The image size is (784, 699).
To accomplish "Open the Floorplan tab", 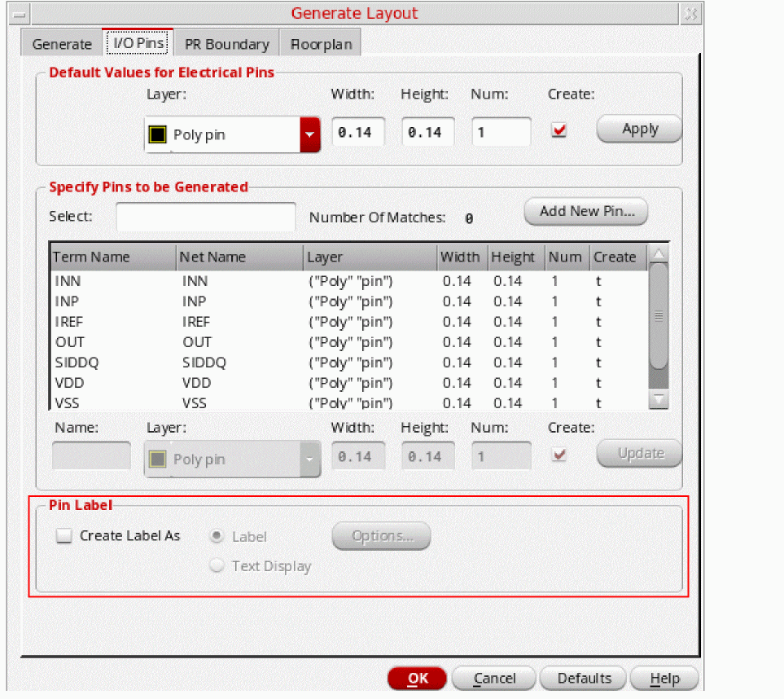I will pos(321,44).
